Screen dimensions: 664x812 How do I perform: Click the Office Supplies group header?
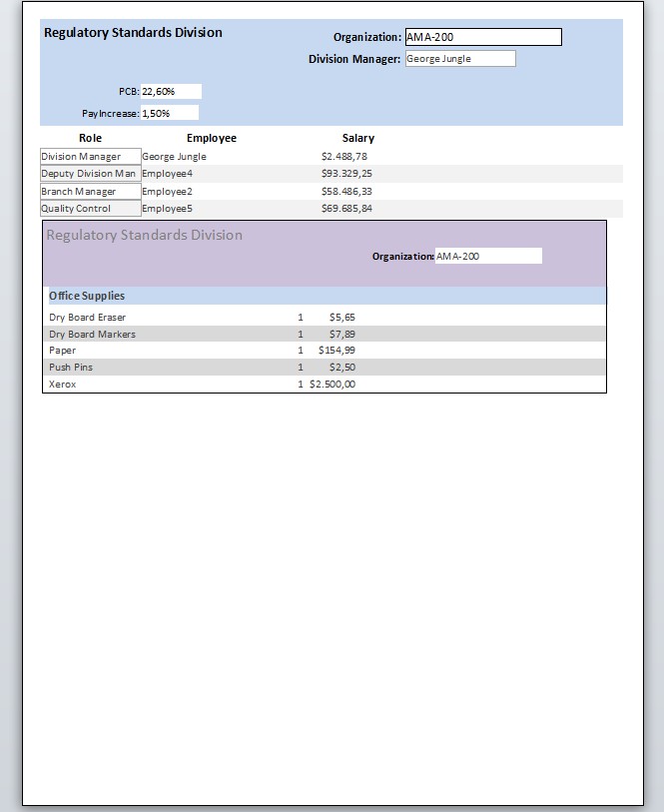tap(328, 296)
